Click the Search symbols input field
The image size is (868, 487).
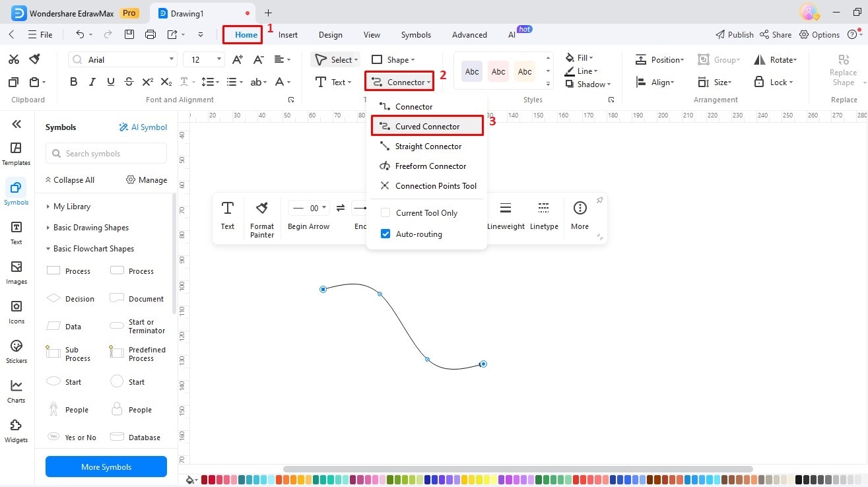coord(106,154)
